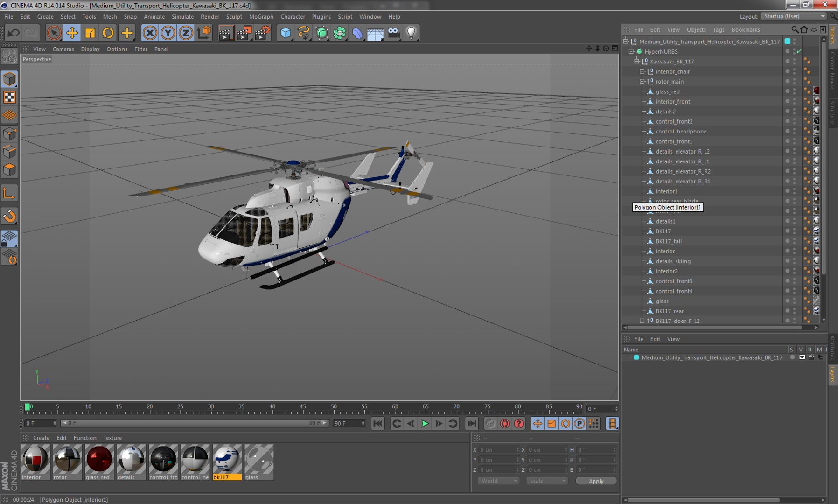Select the bk117 material swatch
This screenshot has width=838, height=504.
coord(227,462)
